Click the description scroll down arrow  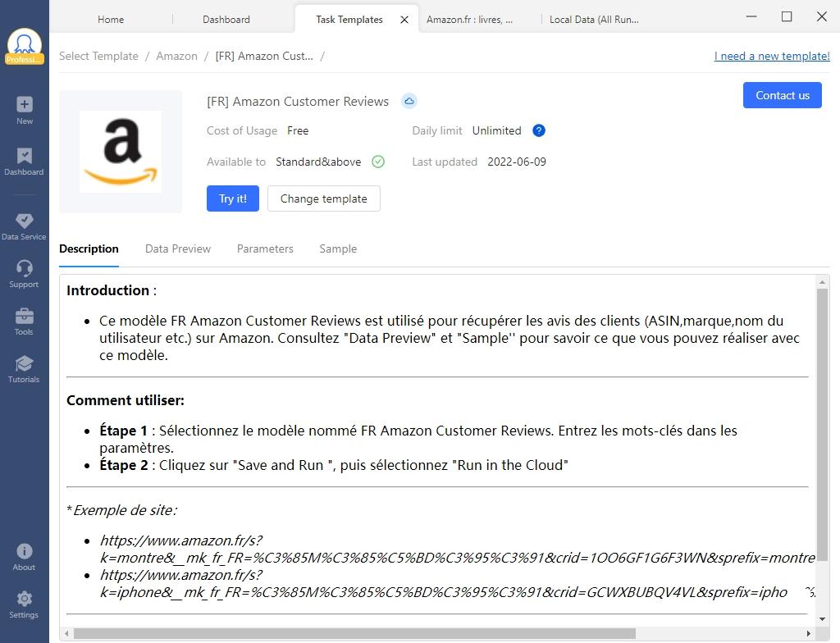point(822,619)
